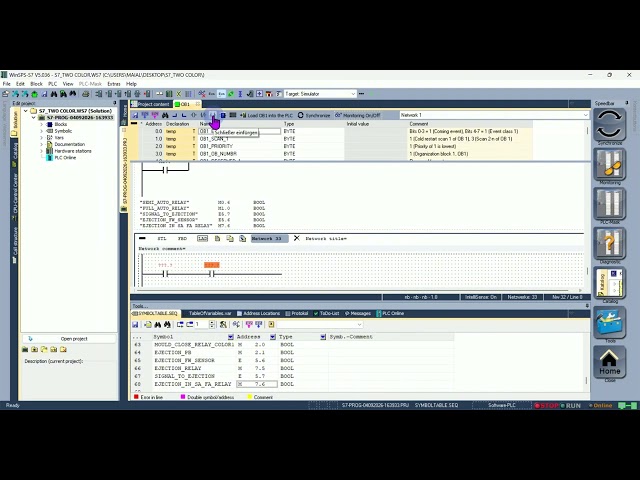Screen dimensions: 640x480
Task: Click the Monitoring speedbar icon
Action: 609,164
